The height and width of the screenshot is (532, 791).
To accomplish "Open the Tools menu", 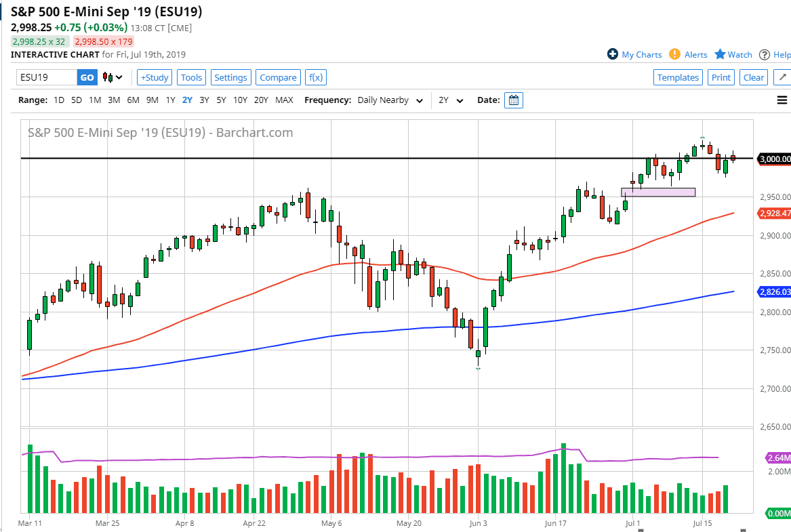I will click(191, 77).
